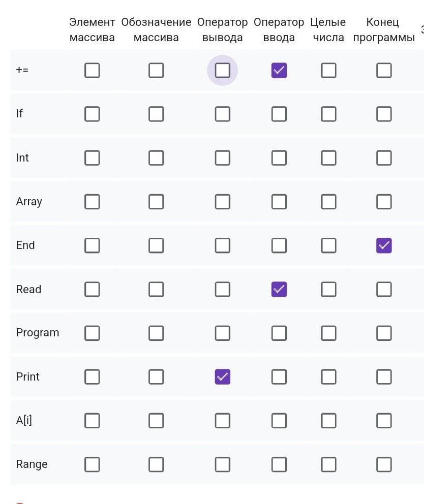Check If row Элемент массива checkbox
Screen dimensions: 424x504
[x=92, y=114]
